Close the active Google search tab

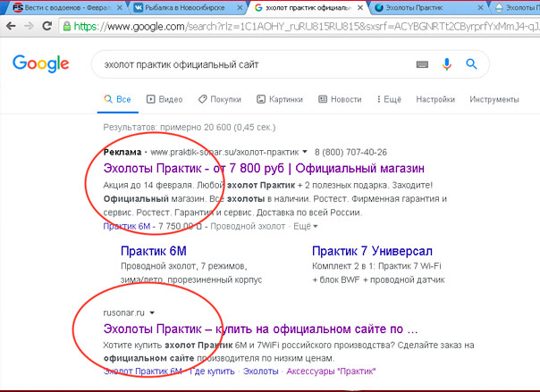coord(360,7)
